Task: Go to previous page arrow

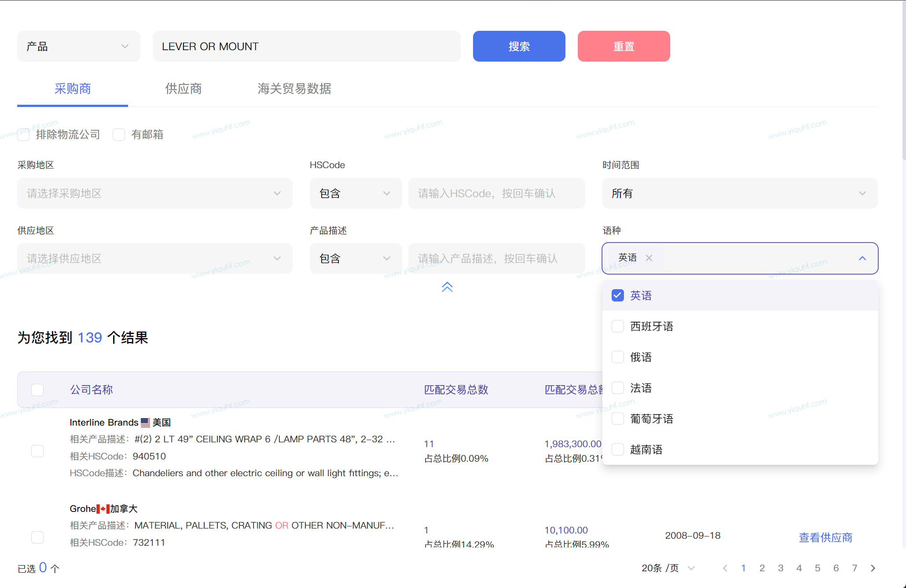Action: [725, 568]
